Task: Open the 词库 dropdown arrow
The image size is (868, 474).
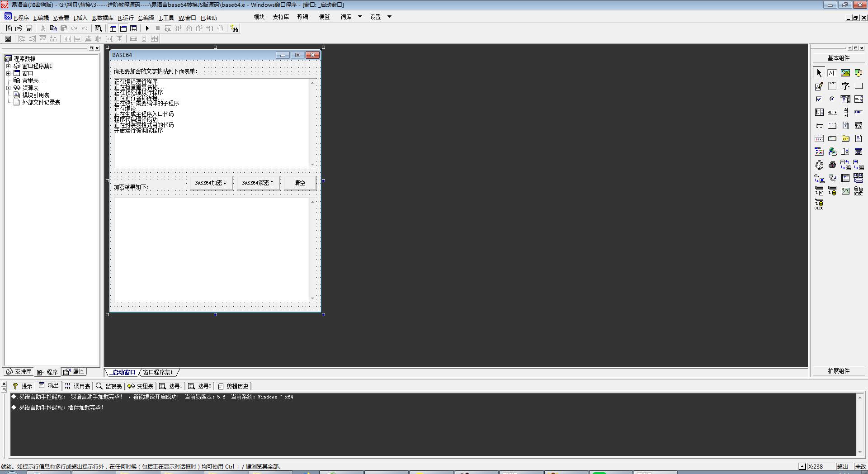Action: 360,17
